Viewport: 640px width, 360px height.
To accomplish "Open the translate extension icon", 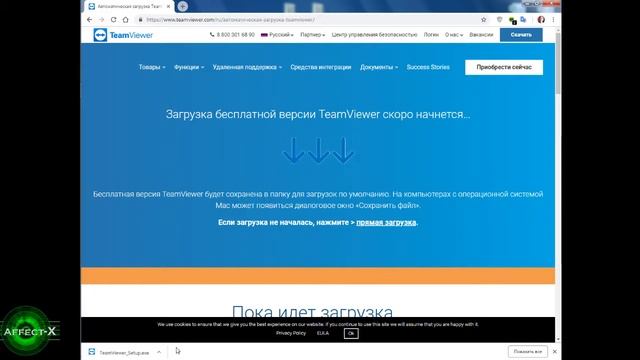I will (x=523, y=20).
